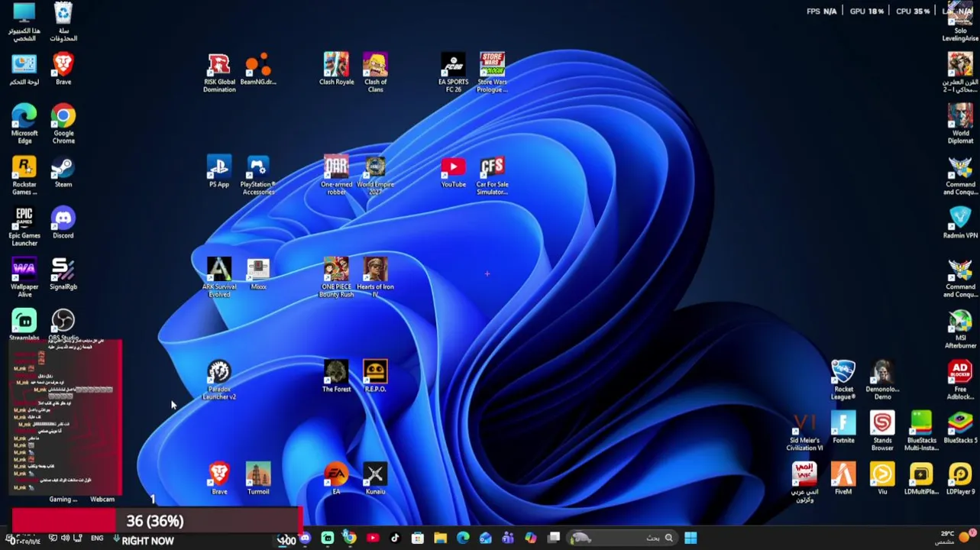This screenshot has height=550, width=980.
Task: Select the Rockstar Games Launcher icon
Action: [x=24, y=176]
